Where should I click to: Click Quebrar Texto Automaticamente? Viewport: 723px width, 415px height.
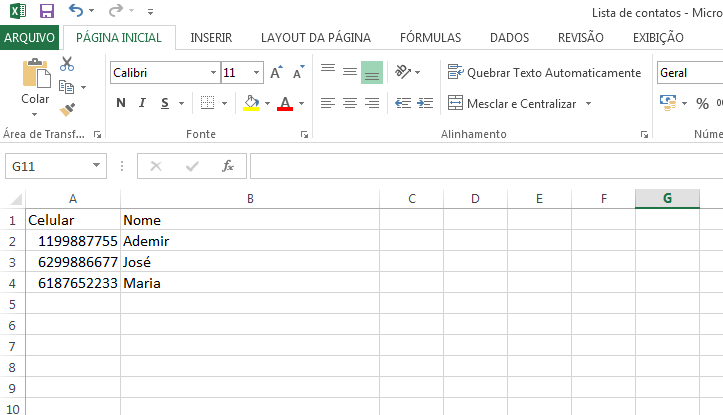544,72
